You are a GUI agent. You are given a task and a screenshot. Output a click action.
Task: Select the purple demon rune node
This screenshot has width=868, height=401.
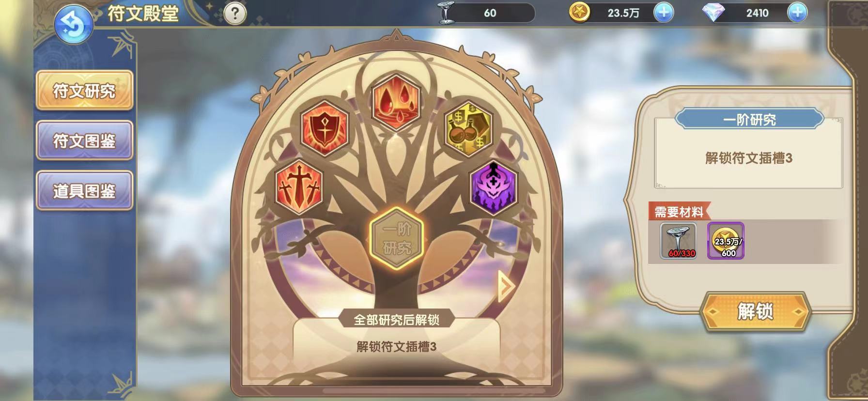[x=494, y=187]
